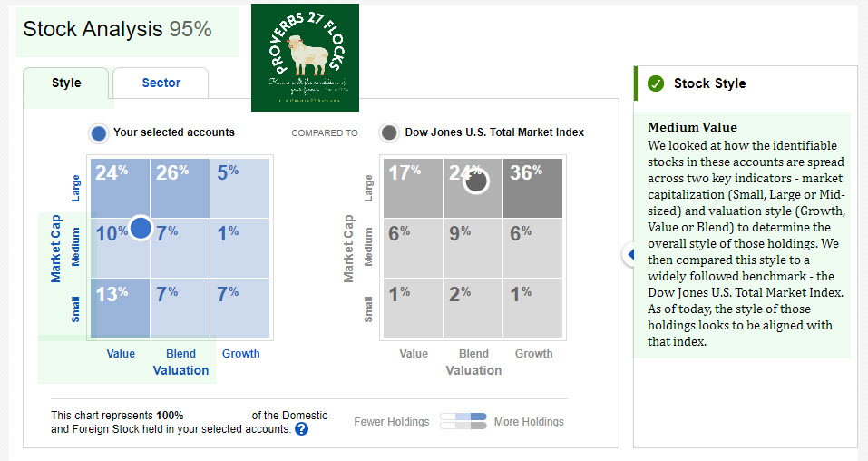
Task: Click the blue help question mark icon
Action: click(302, 428)
